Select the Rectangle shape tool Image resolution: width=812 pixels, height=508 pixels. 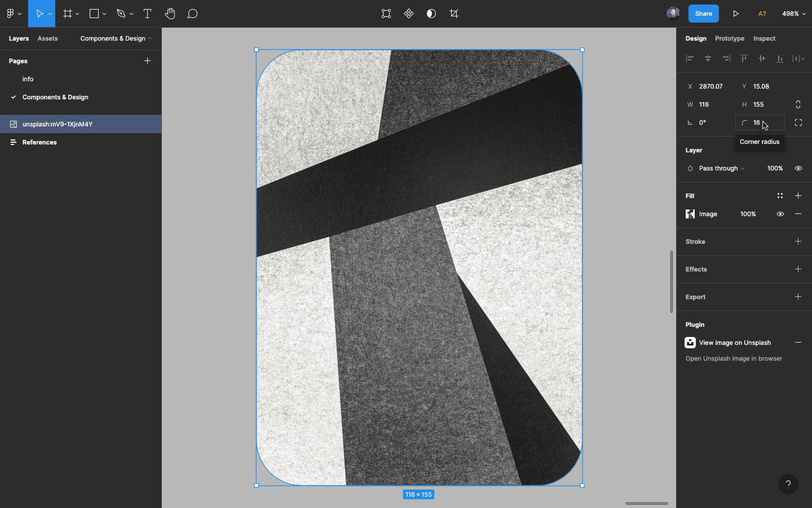pos(94,14)
